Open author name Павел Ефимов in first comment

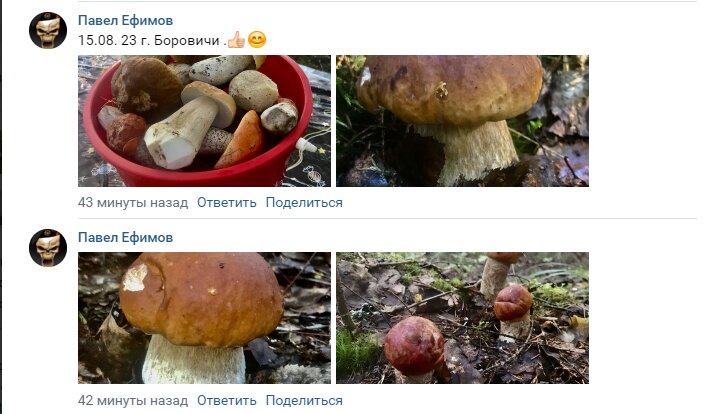125,20
